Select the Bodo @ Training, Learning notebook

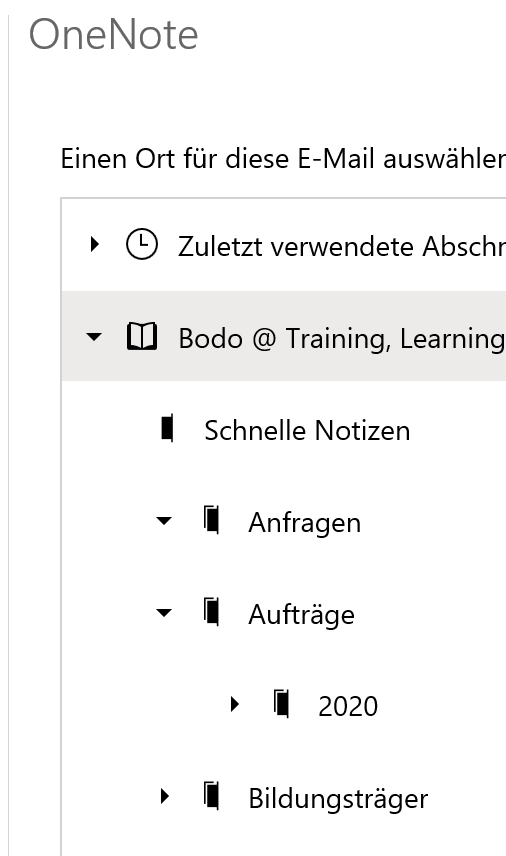pyautogui.click(x=284, y=336)
